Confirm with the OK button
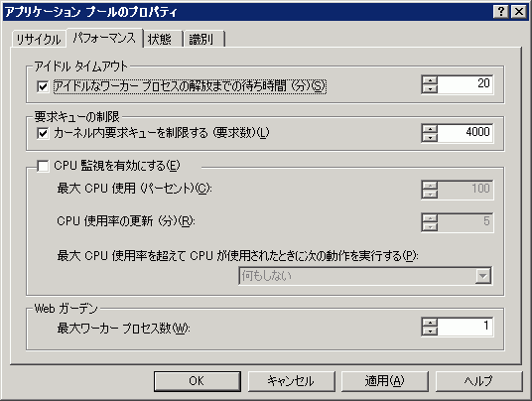 (x=198, y=381)
